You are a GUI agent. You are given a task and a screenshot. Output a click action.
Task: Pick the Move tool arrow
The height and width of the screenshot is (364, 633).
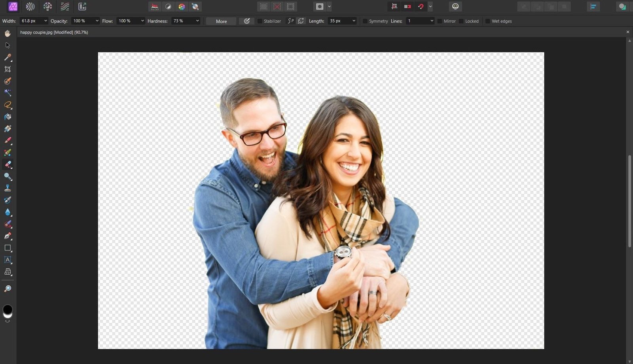point(8,45)
